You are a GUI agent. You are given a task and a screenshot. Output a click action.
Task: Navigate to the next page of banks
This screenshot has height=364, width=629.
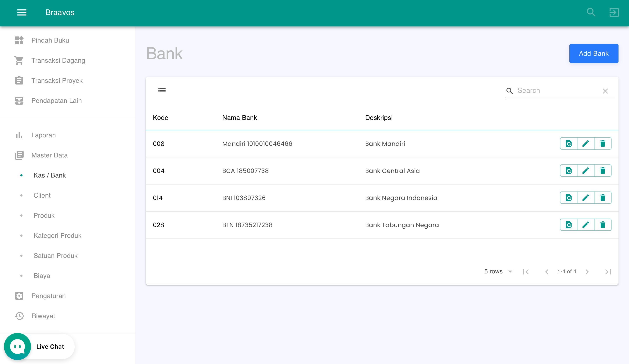pyautogui.click(x=587, y=271)
